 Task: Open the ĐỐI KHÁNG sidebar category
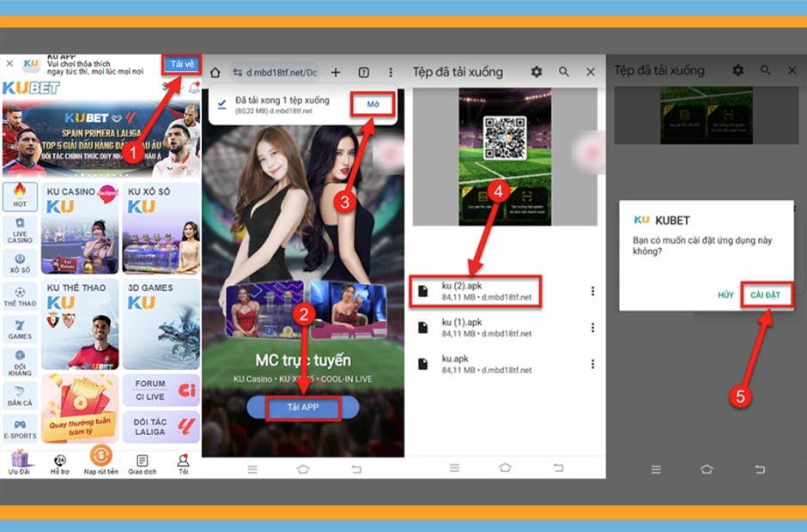[x=20, y=363]
